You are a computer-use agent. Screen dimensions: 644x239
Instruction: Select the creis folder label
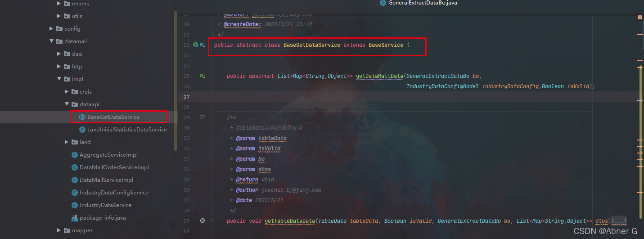click(x=86, y=92)
